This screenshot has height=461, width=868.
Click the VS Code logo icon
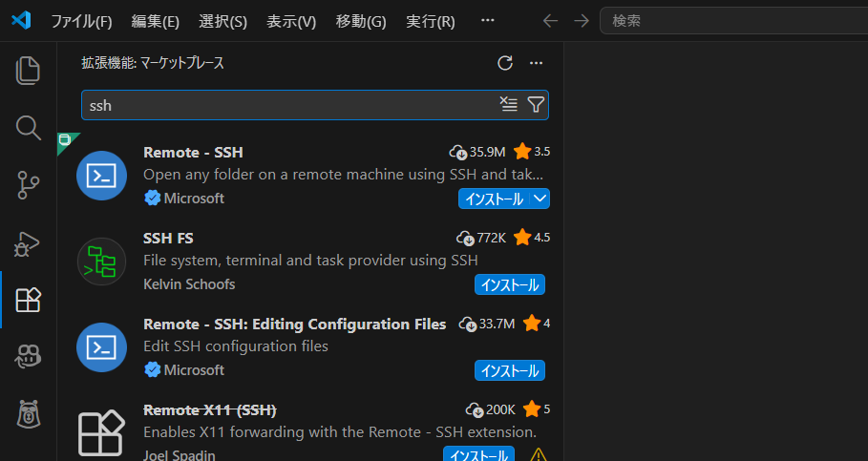(21, 20)
